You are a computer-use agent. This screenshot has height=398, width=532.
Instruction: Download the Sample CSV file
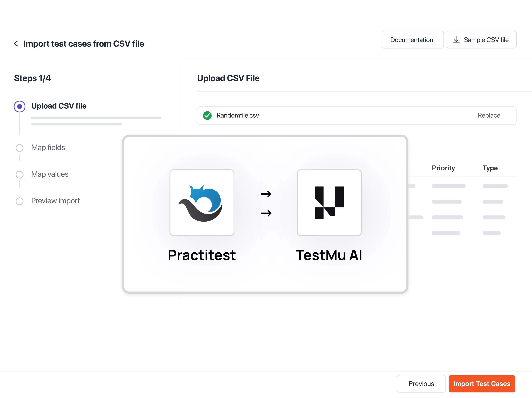(481, 40)
